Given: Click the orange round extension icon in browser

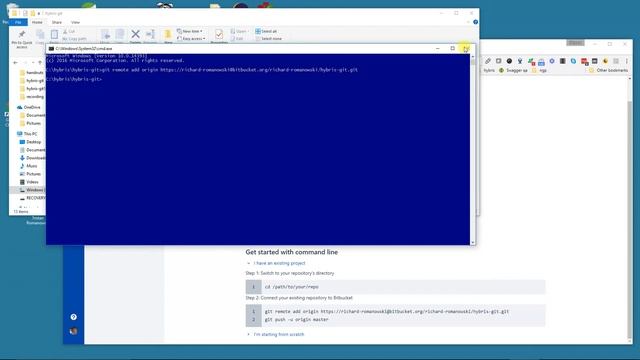Looking at the screenshot, I should pyautogui.click(x=605, y=61).
